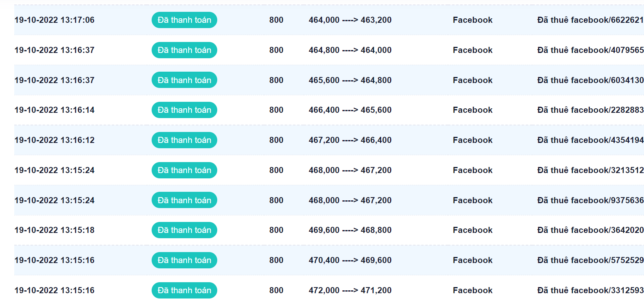Viewport: 644px width, 305px height.
Task: Click the timestamp 19-10-2022 13:17:06
Action: click(x=54, y=20)
